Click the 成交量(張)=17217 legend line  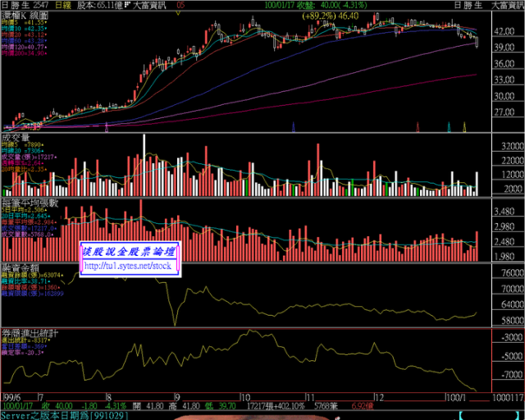pyautogui.click(x=30, y=157)
